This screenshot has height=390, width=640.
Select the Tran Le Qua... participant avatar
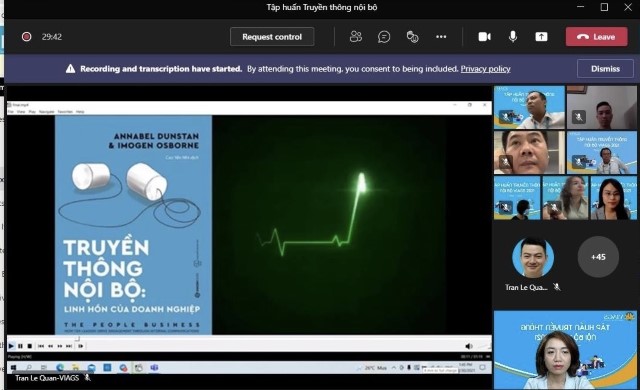coord(533,258)
